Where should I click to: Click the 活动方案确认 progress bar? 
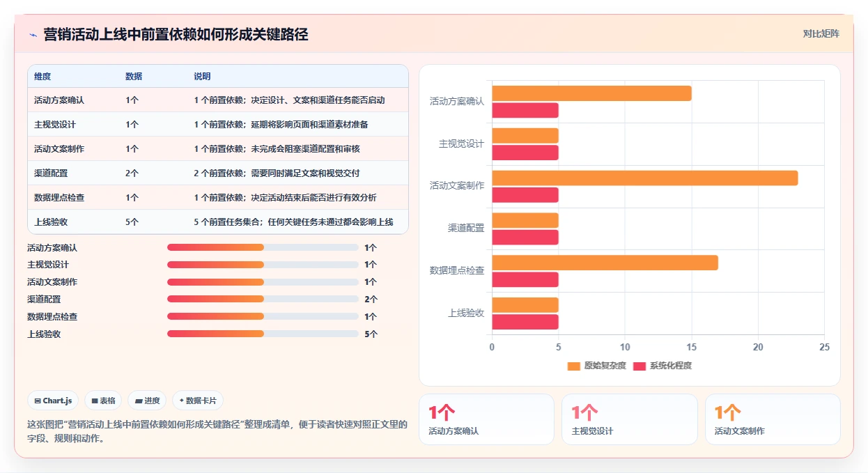[x=263, y=247]
